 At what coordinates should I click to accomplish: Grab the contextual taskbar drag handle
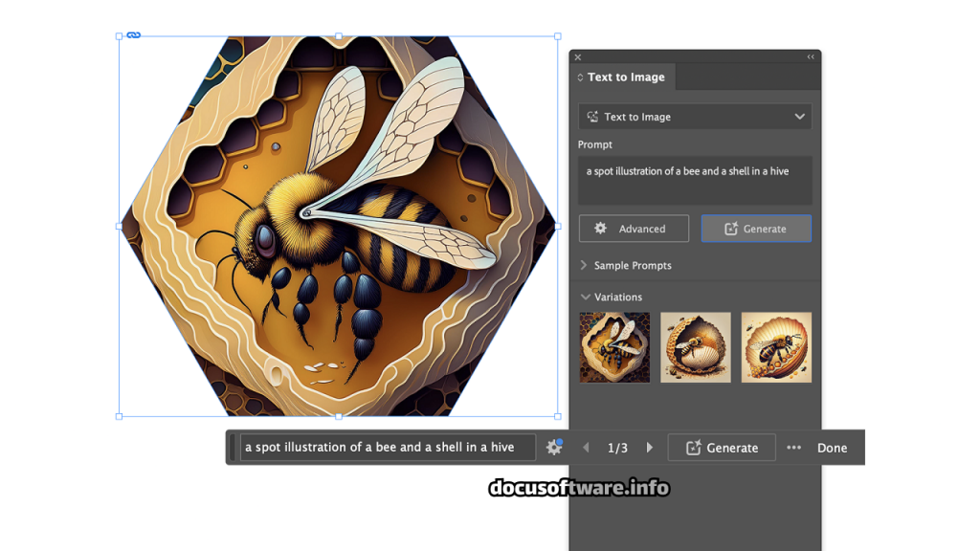(233, 448)
